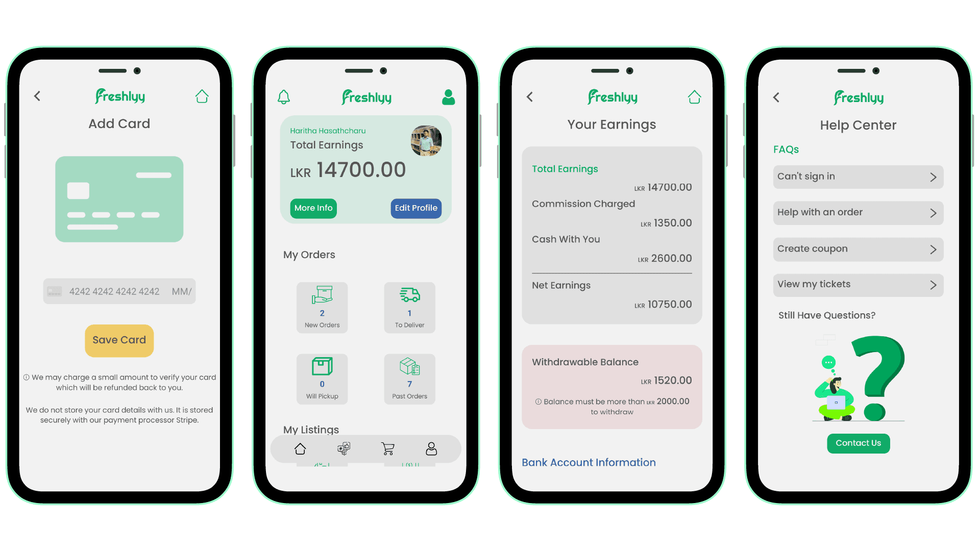The image size is (980, 551).
Task: Tap the notification bell icon
Action: coord(283,96)
